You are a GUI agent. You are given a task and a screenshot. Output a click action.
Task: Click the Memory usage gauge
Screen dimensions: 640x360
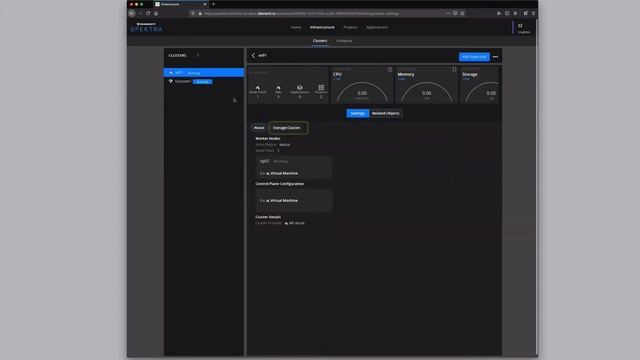tap(427, 92)
